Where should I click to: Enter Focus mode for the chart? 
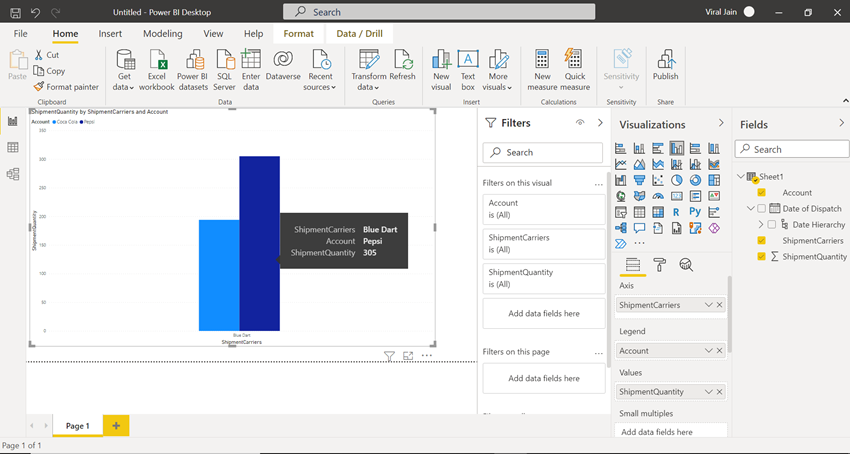408,356
